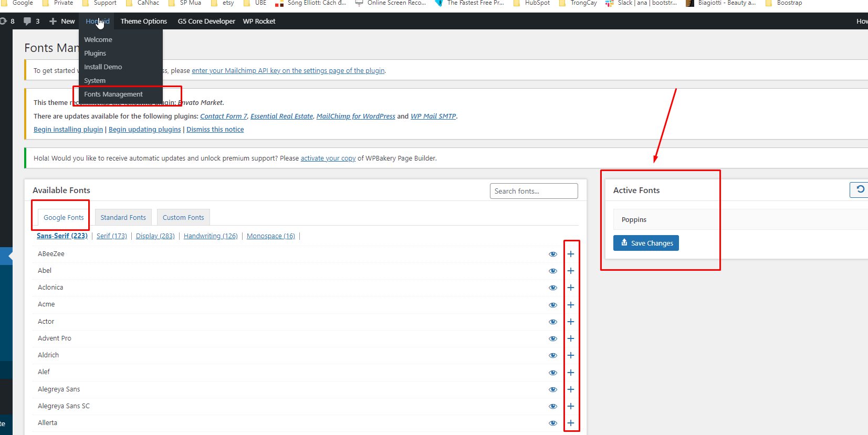Add ABeeZee font using plus icon
Screen dimensions: 868x435
coord(571,254)
